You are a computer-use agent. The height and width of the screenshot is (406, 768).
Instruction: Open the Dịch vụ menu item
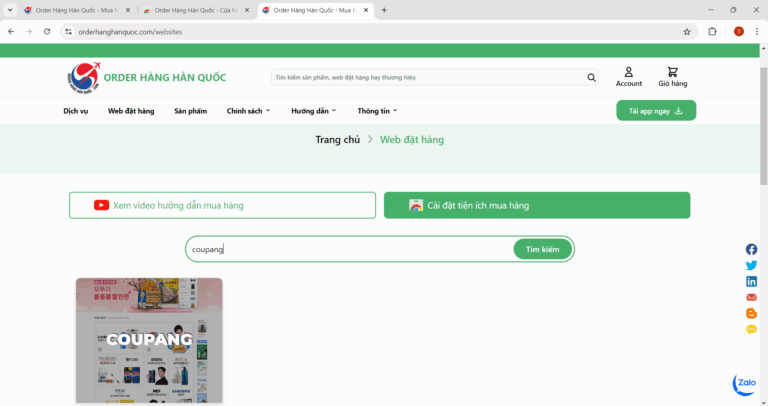coord(75,111)
